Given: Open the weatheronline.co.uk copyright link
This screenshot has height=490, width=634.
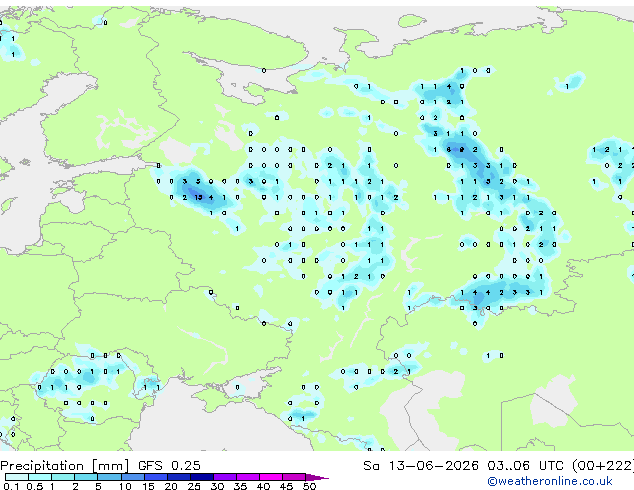Looking at the screenshot, I should click(x=550, y=481).
